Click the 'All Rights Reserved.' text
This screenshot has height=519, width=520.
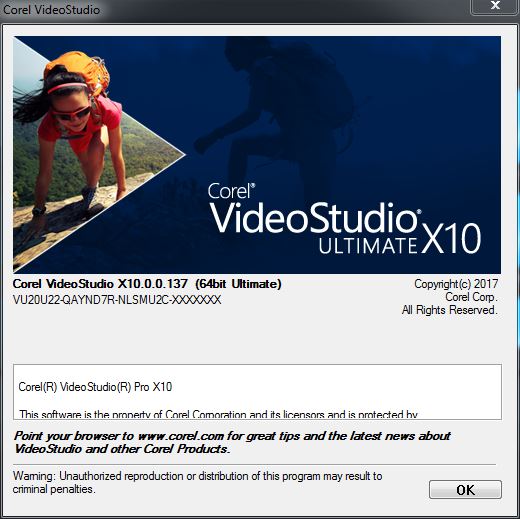coord(449,310)
